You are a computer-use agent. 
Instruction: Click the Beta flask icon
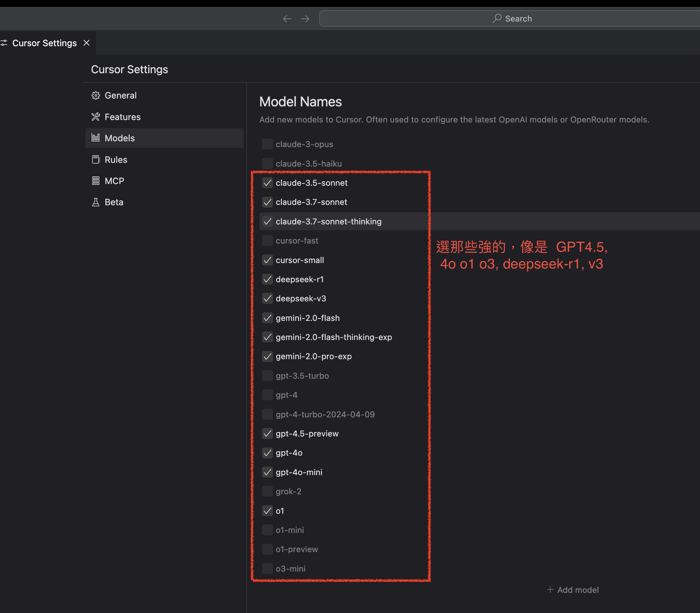click(96, 202)
